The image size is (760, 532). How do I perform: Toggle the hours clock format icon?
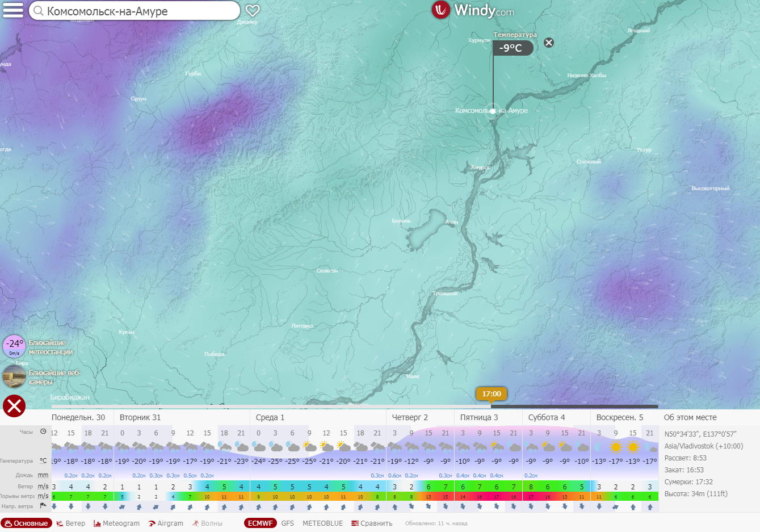click(x=43, y=432)
